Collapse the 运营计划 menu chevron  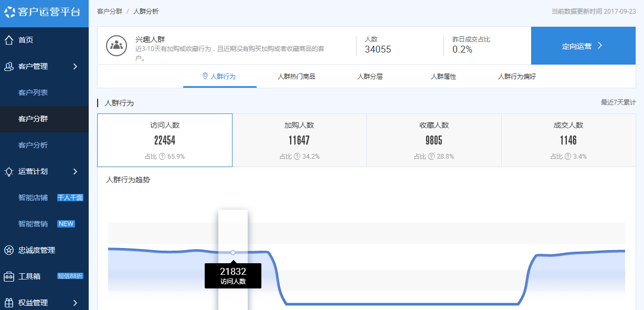75,171
